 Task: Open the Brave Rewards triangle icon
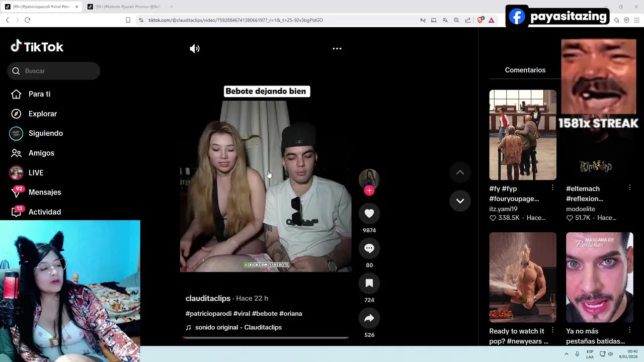(491, 20)
